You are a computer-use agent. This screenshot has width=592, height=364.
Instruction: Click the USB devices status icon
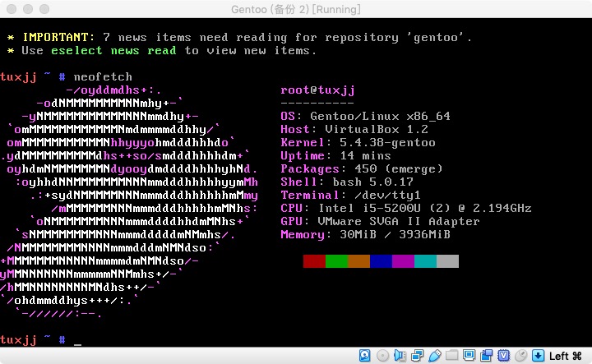(435, 356)
